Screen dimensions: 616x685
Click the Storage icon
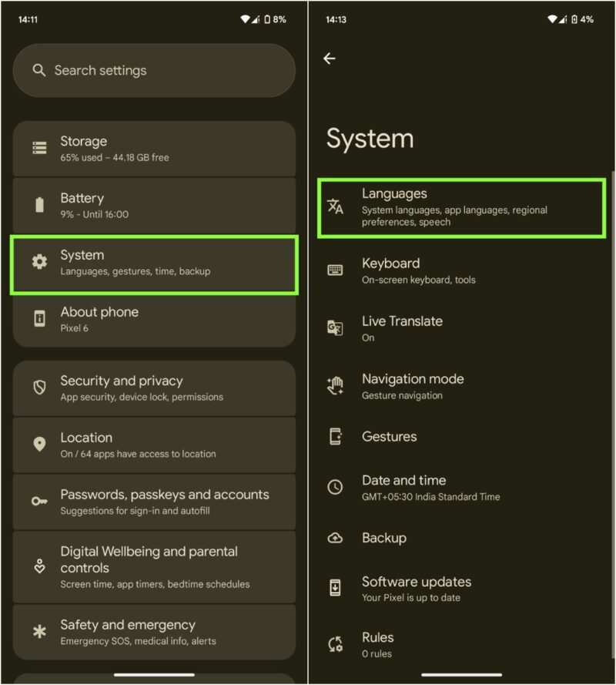[x=39, y=148]
